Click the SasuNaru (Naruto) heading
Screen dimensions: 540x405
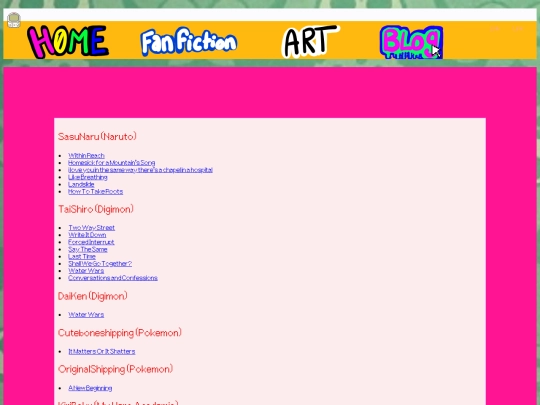point(97,137)
